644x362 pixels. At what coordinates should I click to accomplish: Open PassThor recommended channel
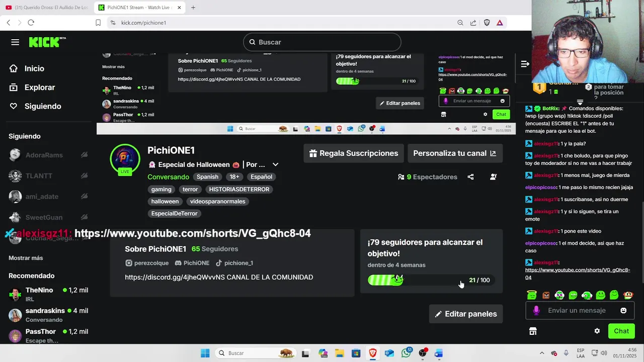[48, 335]
